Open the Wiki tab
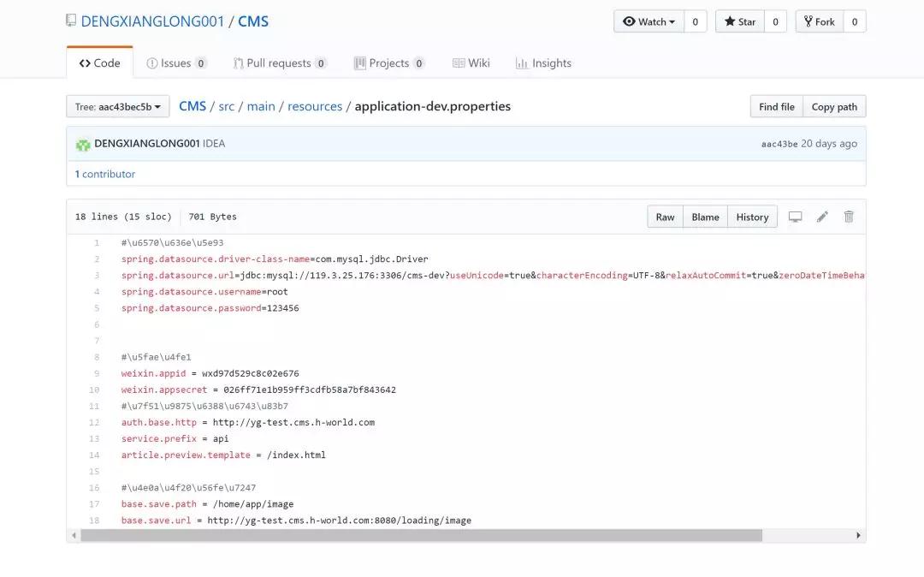The height and width of the screenshot is (577, 924). (x=471, y=63)
